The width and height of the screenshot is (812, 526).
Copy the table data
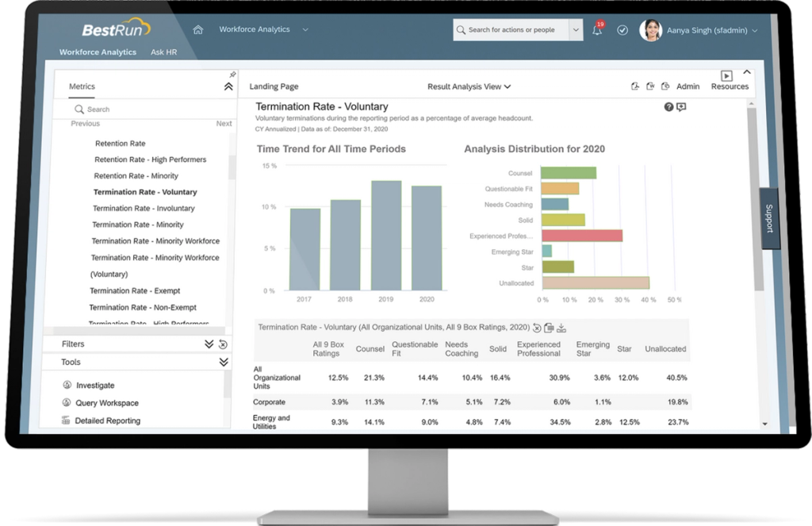click(549, 327)
